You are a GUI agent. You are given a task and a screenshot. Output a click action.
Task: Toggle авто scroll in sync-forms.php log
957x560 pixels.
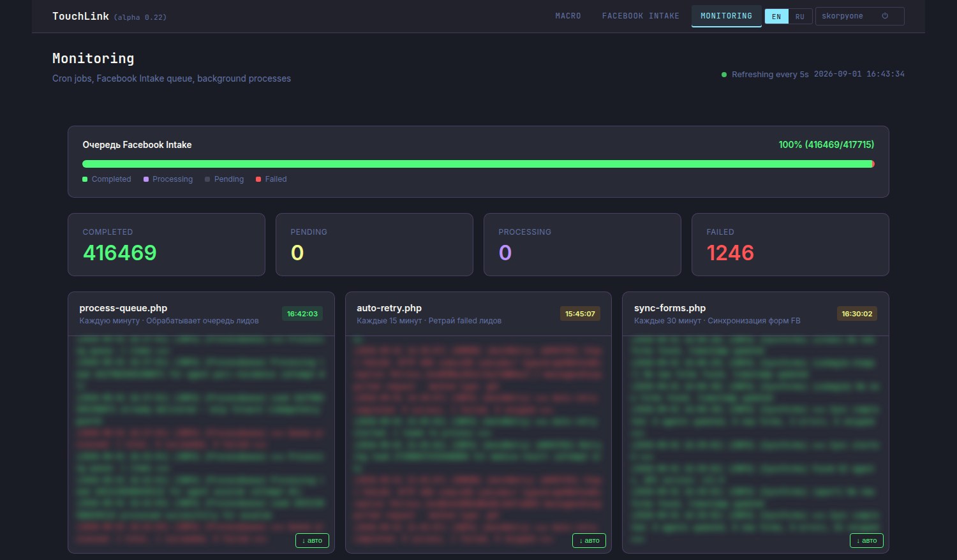[x=866, y=540]
